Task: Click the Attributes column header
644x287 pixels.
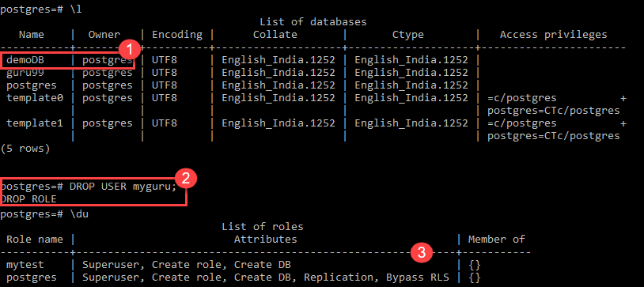Action: point(265,239)
